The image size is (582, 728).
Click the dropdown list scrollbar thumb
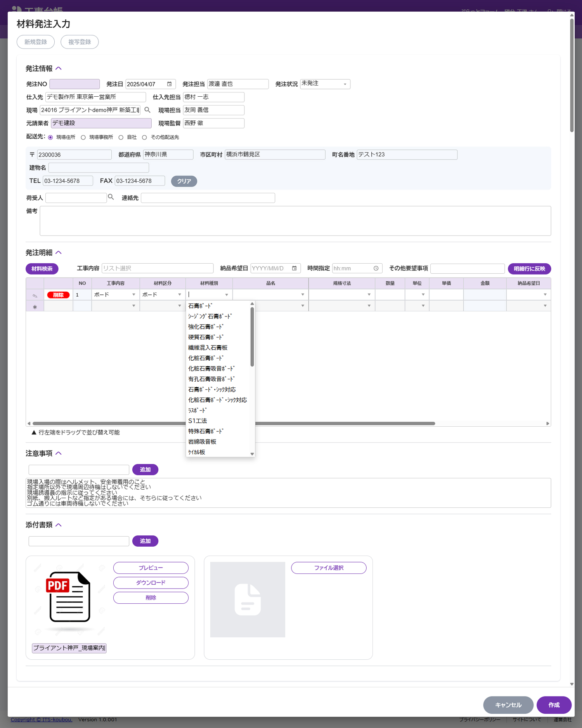[x=252, y=337]
